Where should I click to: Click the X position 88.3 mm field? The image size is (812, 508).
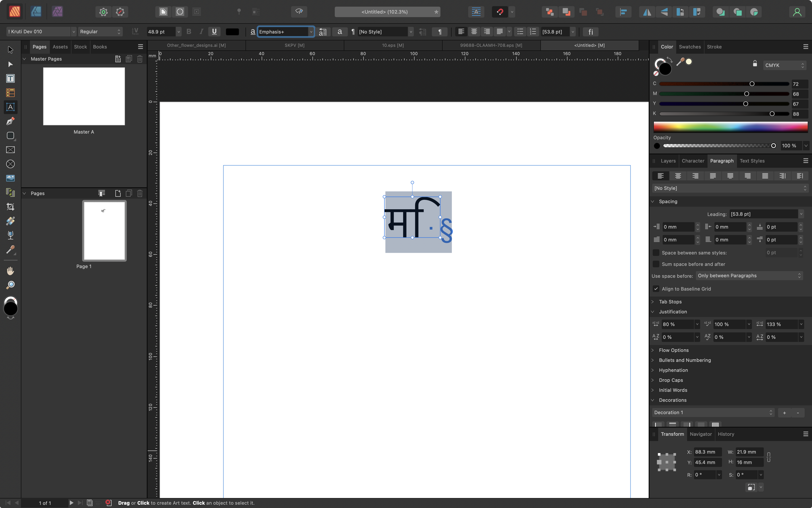(708, 452)
